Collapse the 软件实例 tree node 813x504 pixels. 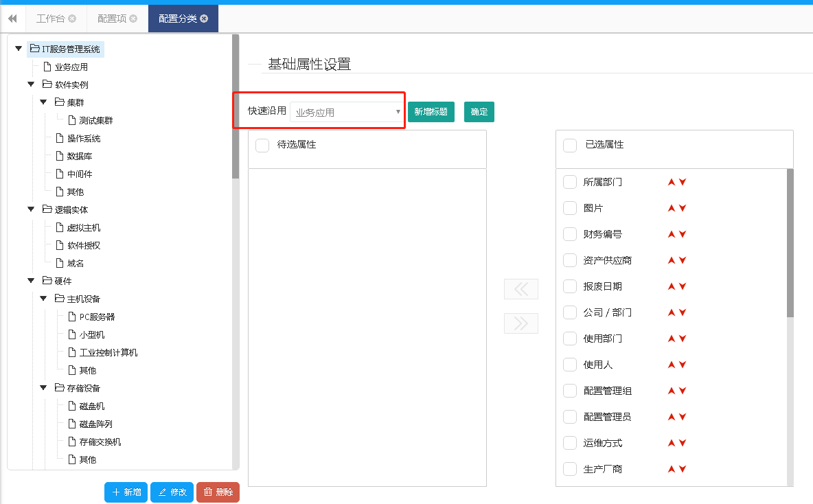(31, 84)
